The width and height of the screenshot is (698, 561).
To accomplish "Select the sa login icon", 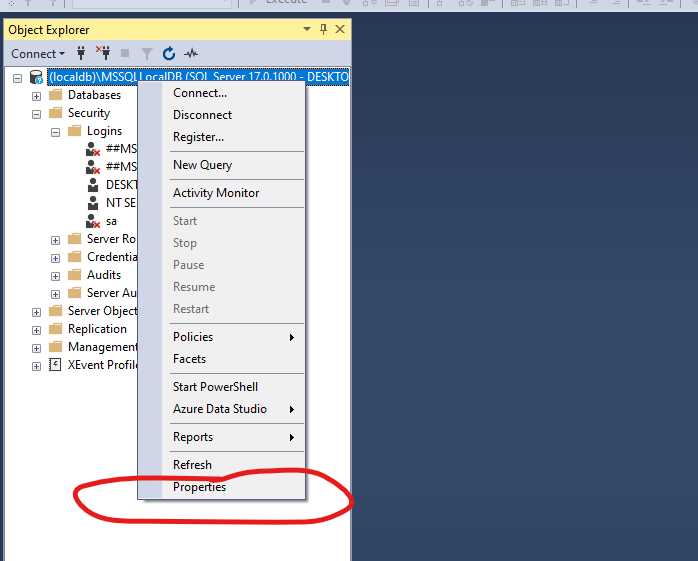I will click(93, 221).
